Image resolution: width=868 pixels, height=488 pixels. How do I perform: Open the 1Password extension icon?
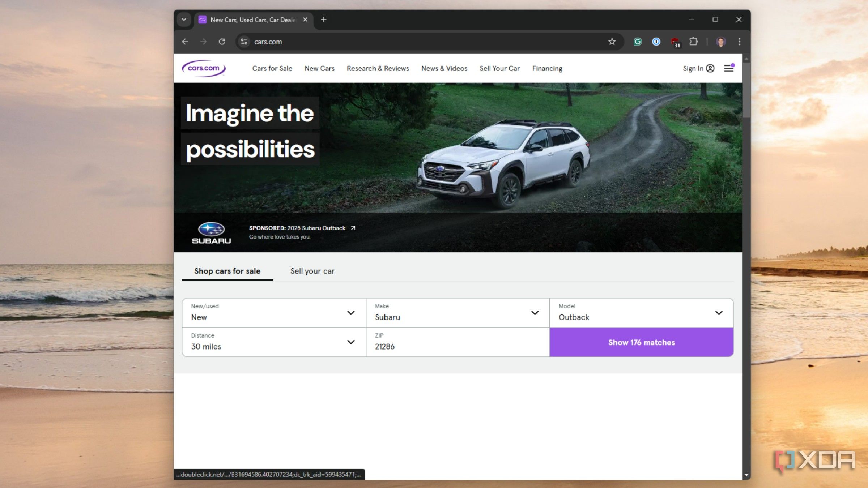click(656, 42)
